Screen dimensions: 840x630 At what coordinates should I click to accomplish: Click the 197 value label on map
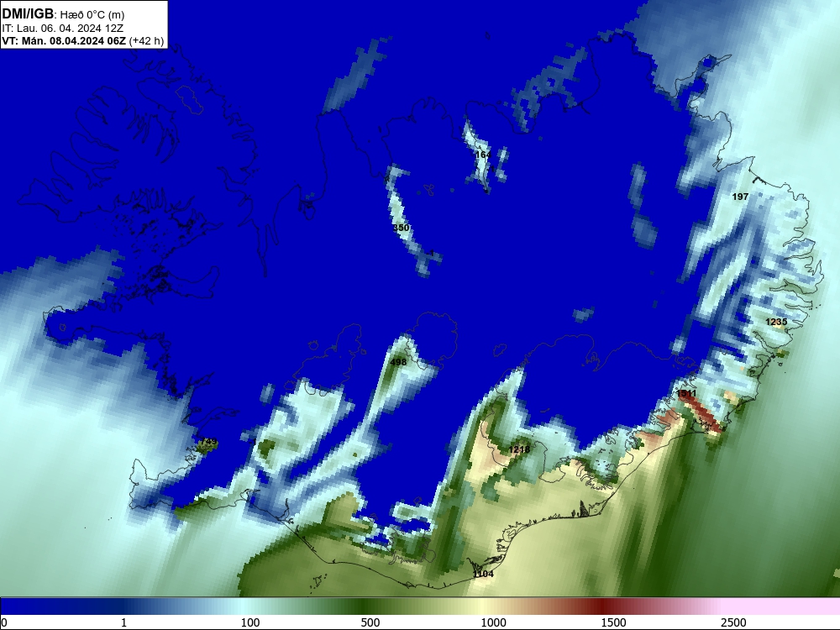click(740, 197)
